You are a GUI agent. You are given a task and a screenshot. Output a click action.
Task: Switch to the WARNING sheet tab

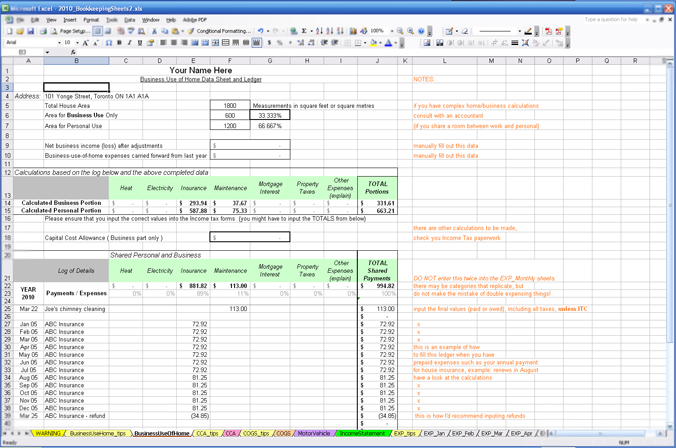48,433
